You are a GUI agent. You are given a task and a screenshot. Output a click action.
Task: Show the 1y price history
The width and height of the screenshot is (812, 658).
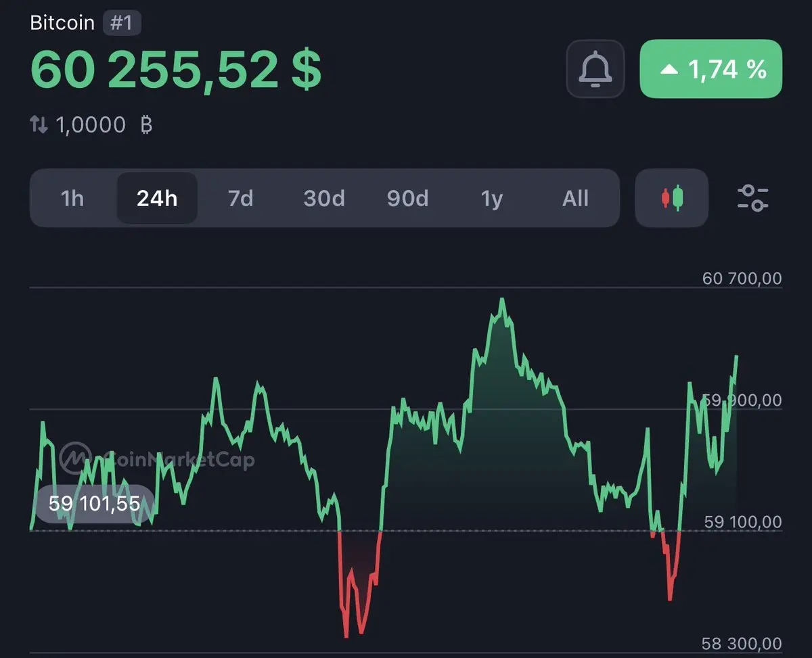click(492, 198)
